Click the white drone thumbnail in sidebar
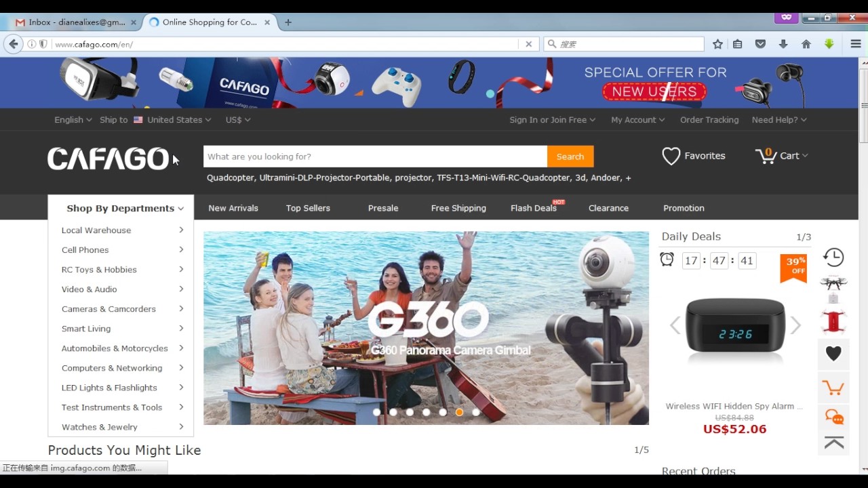868x488 pixels. (833, 289)
